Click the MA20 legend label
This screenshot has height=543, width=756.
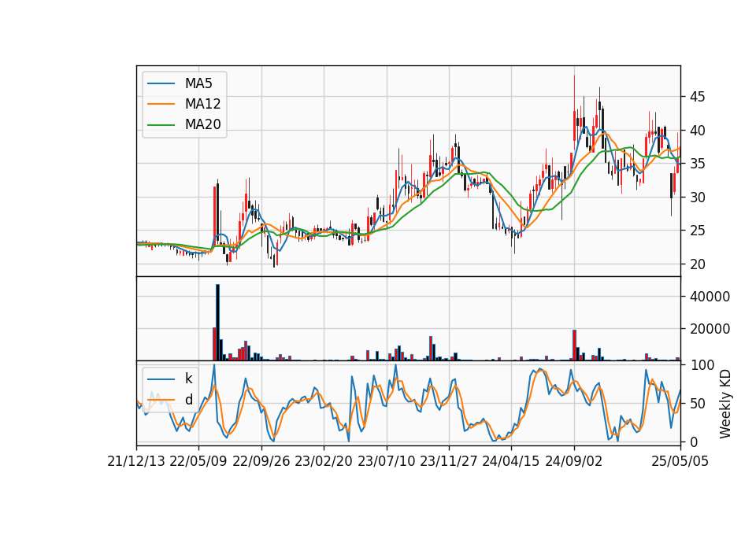[202, 124]
